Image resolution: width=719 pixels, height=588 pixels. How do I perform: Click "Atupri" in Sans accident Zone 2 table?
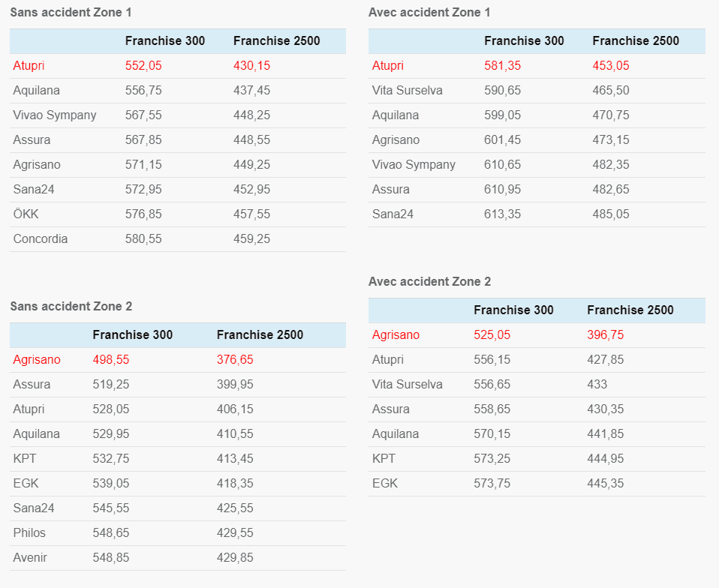29,409
